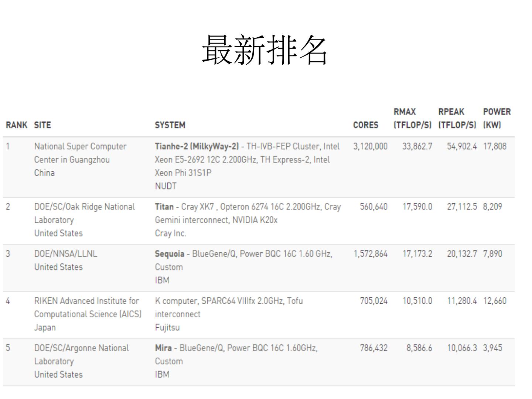Click the SYSTEM column header
The width and height of the screenshot is (532, 399).
tap(170, 125)
